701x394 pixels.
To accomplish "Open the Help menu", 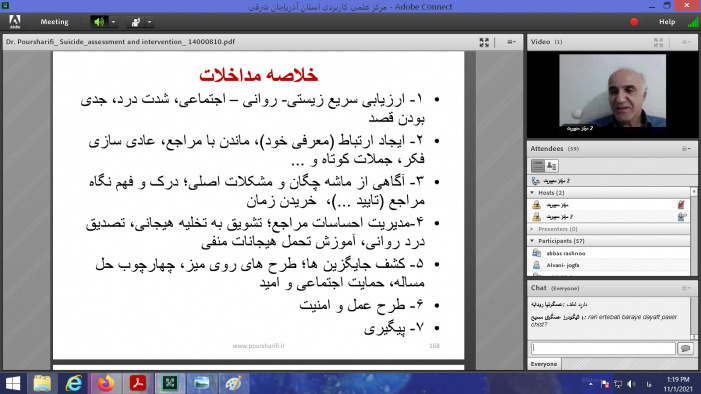I will [x=667, y=21].
